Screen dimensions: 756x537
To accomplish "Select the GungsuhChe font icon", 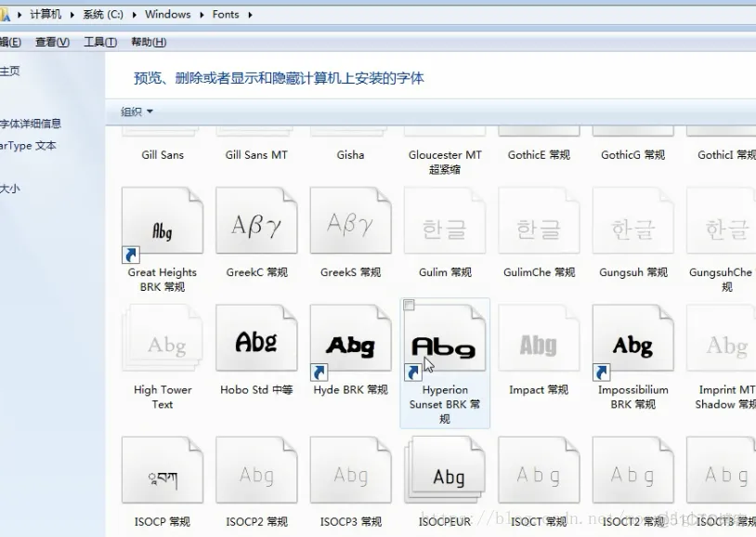I will pos(722,220).
